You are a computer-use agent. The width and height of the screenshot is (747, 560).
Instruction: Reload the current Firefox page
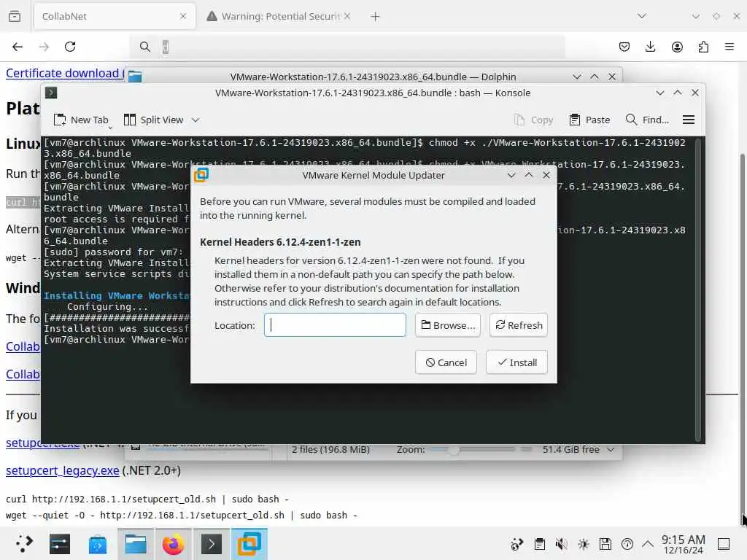tap(70, 47)
